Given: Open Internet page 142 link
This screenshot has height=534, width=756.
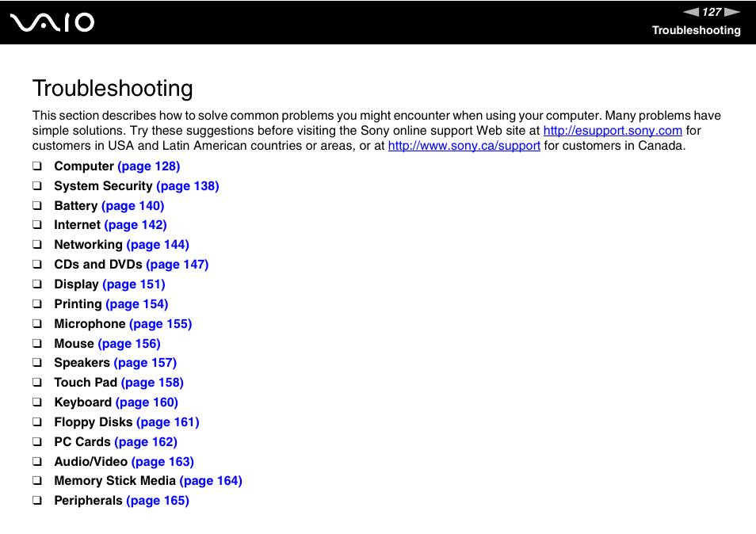Looking at the screenshot, I should click(136, 225).
